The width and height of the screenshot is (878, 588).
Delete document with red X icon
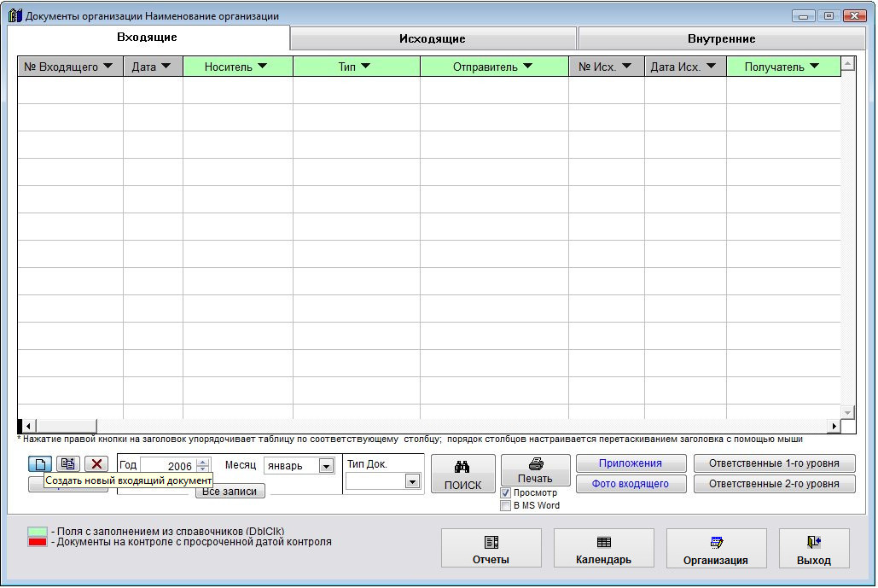coord(96,463)
